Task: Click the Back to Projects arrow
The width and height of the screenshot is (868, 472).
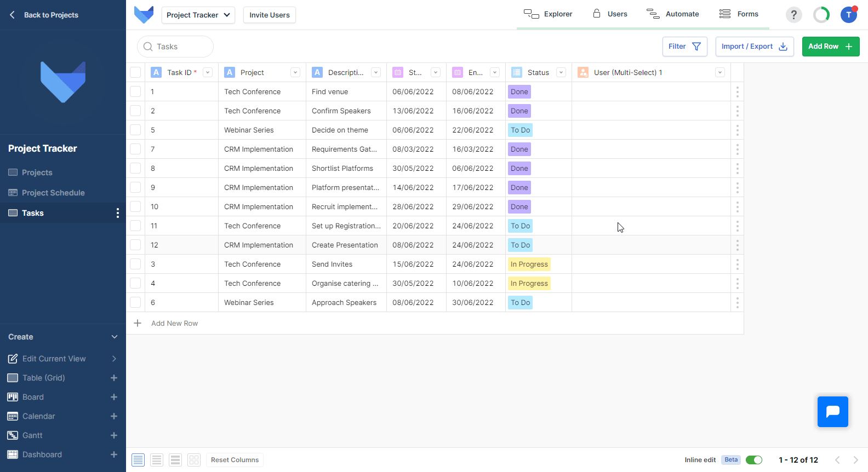Action: (12, 15)
